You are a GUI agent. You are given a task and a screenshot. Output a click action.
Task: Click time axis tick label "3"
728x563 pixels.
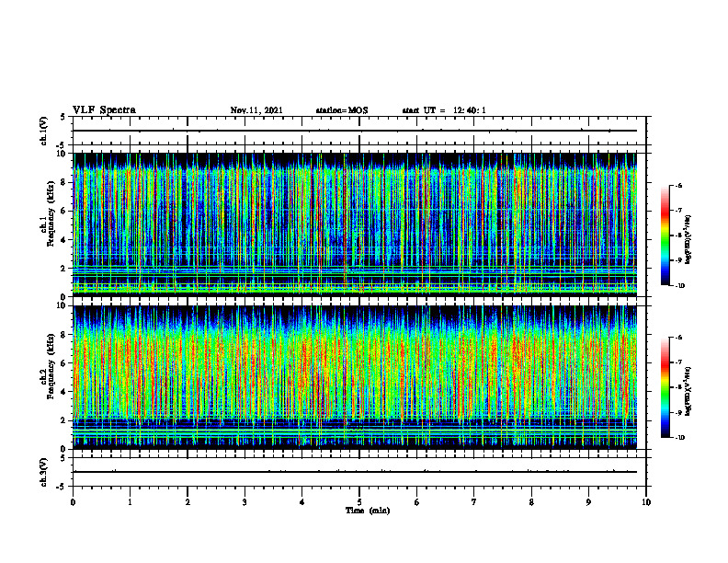(x=245, y=502)
